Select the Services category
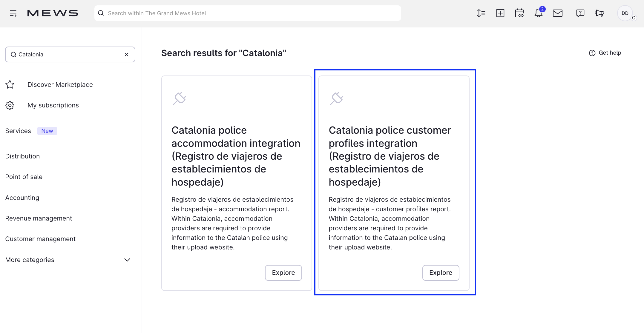 [x=18, y=131]
